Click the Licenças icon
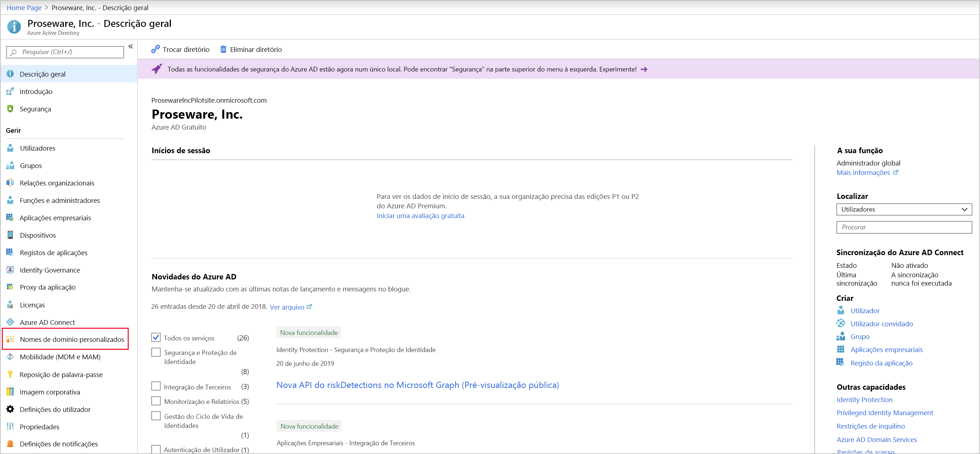The image size is (980, 454). point(10,305)
